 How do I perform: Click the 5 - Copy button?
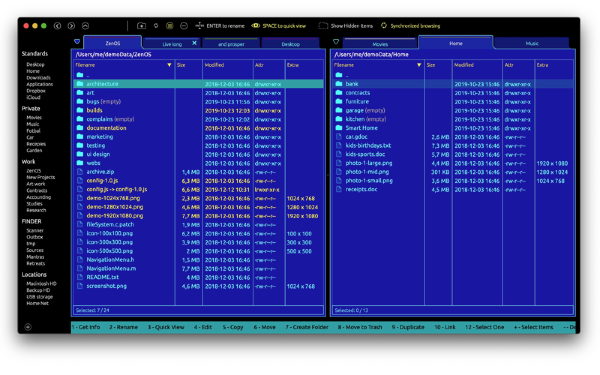pyautogui.click(x=233, y=327)
